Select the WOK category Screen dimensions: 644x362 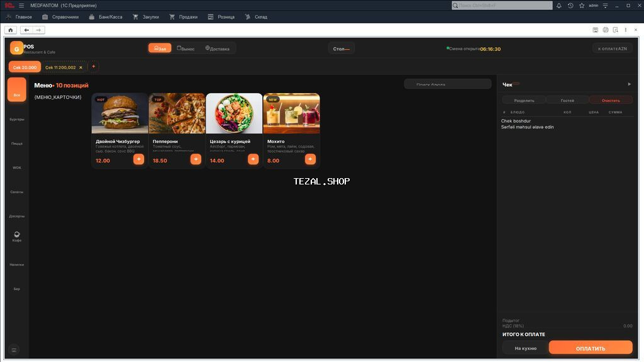point(17,168)
